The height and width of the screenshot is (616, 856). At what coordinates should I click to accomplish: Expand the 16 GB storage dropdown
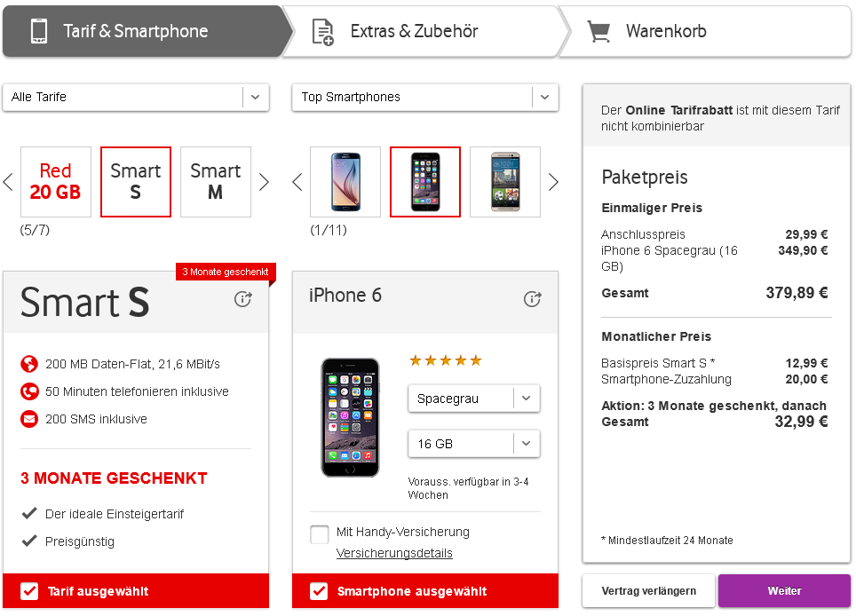pyautogui.click(x=474, y=444)
